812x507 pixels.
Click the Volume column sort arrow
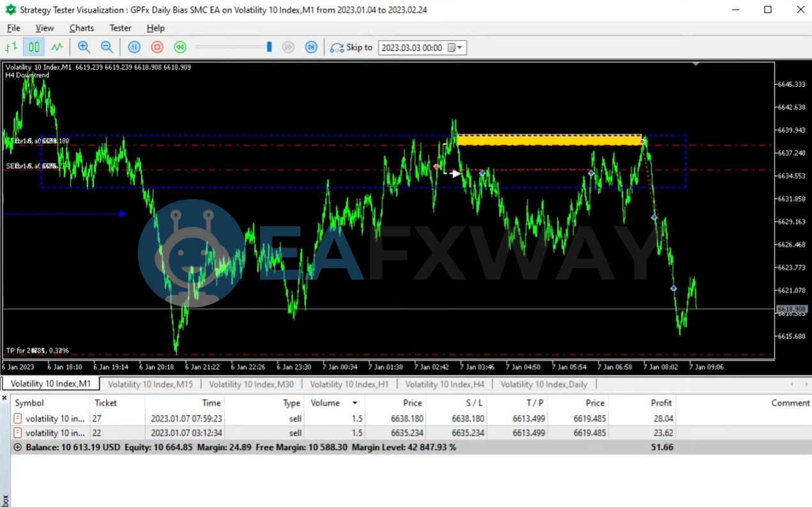pos(355,403)
